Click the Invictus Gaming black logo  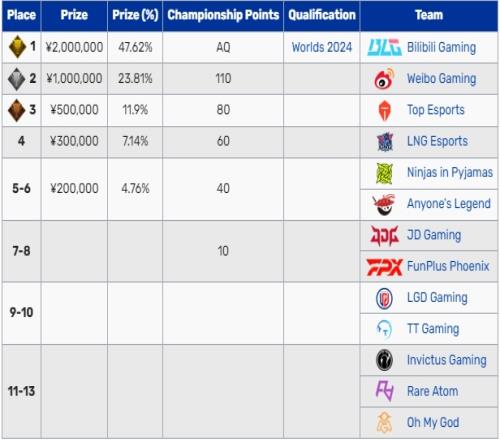(x=384, y=360)
